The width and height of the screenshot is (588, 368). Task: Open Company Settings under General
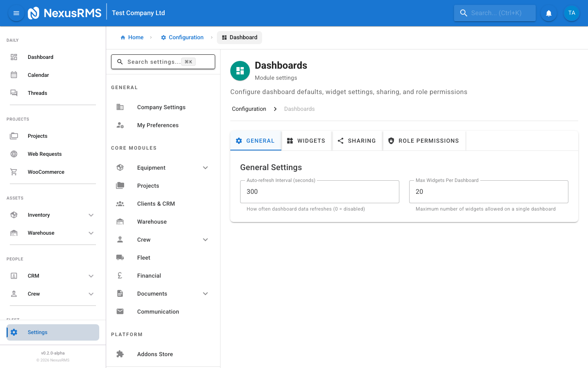tap(161, 107)
